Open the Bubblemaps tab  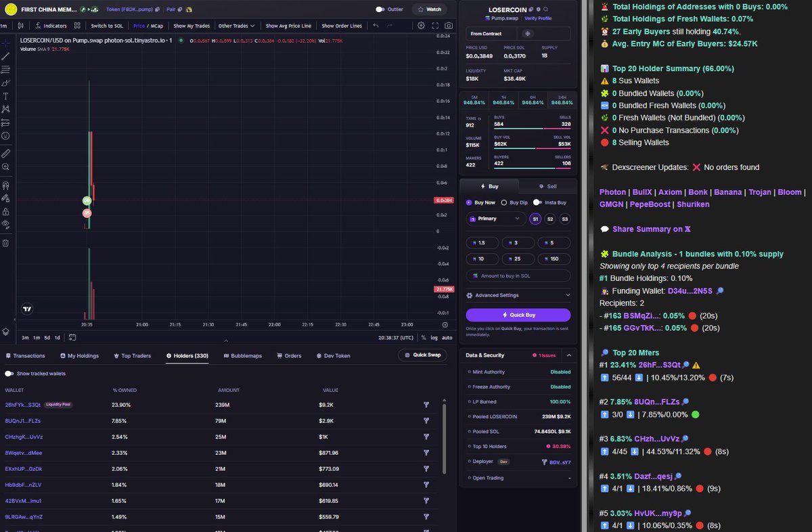tap(242, 355)
